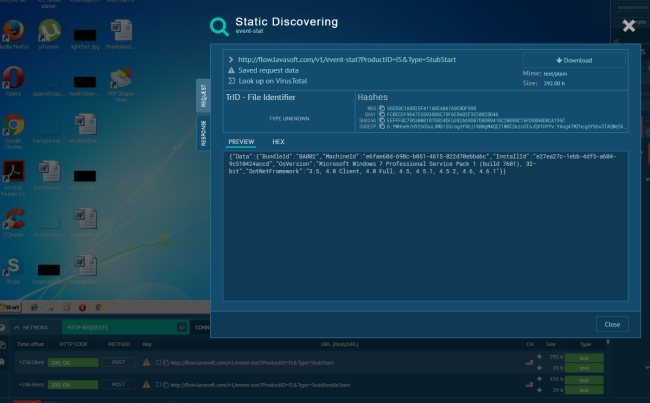Download the saved request data file
Image resolution: width=650 pixels, height=403 pixels.
click(x=574, y=60)
